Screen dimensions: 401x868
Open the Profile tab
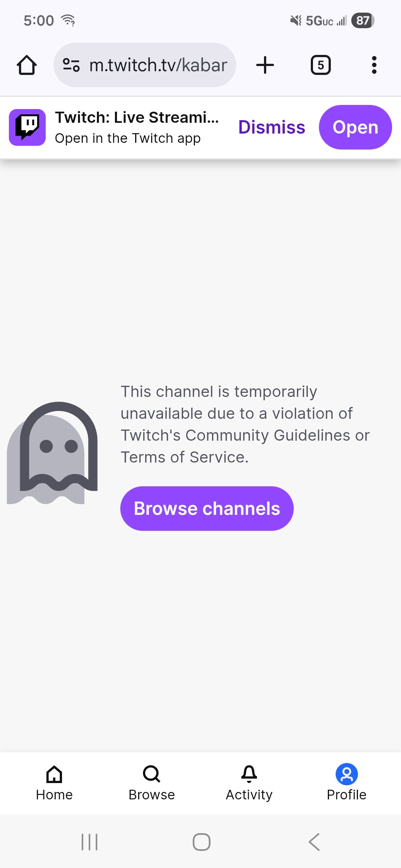tap(346, 783)
